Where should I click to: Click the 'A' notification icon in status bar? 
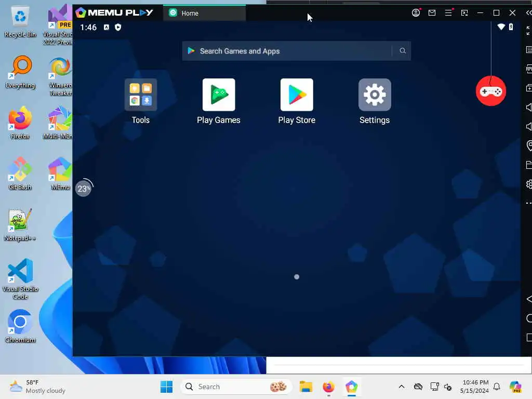point(106,27)
